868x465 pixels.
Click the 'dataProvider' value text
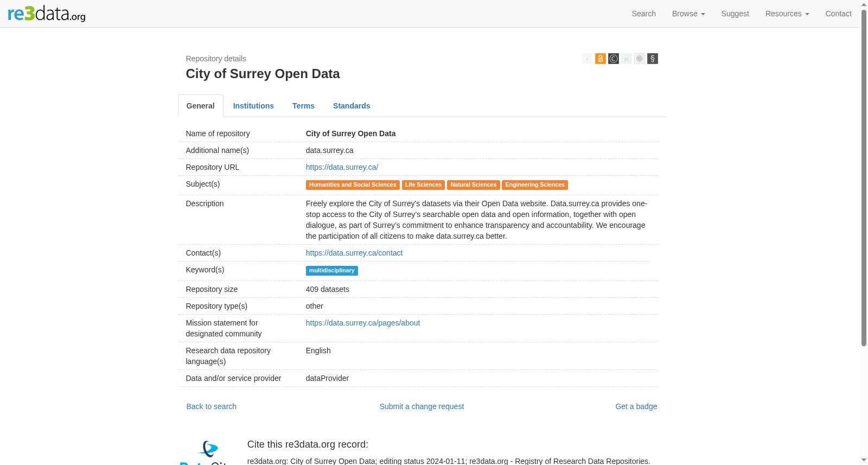point(327,378)
